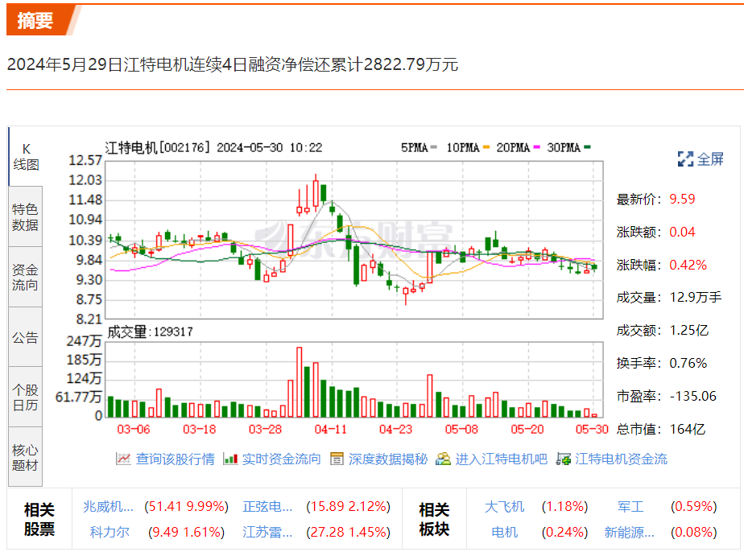Open the 特色数据 tab
Screen dimensions: 744x560
(26, 216)
